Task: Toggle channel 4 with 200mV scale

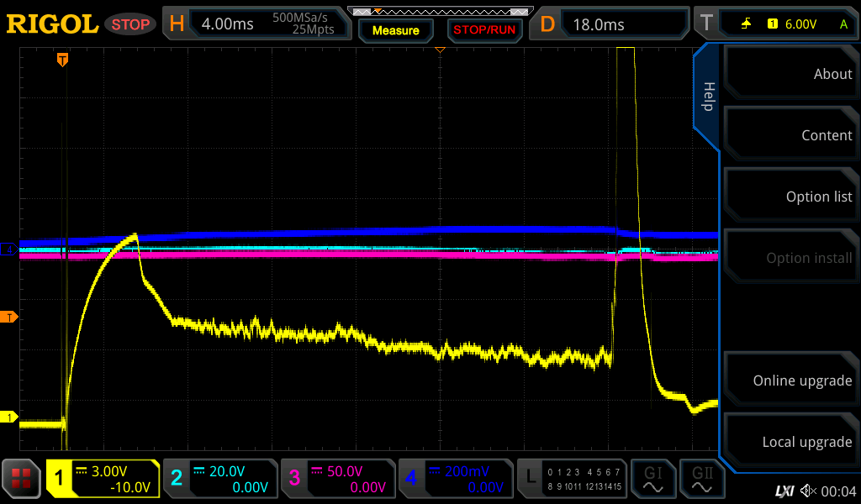Action: coord(455,479)
